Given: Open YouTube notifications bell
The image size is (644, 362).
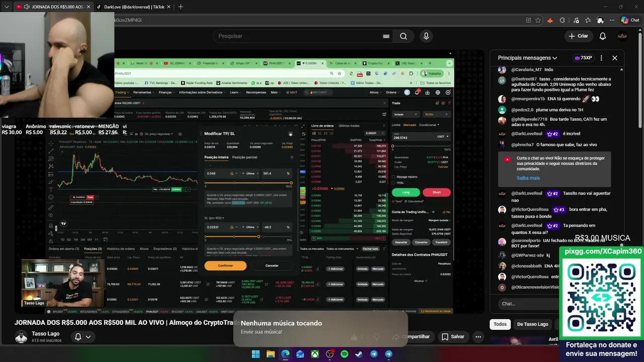Looking at the screenshot, I should [603, 36].
